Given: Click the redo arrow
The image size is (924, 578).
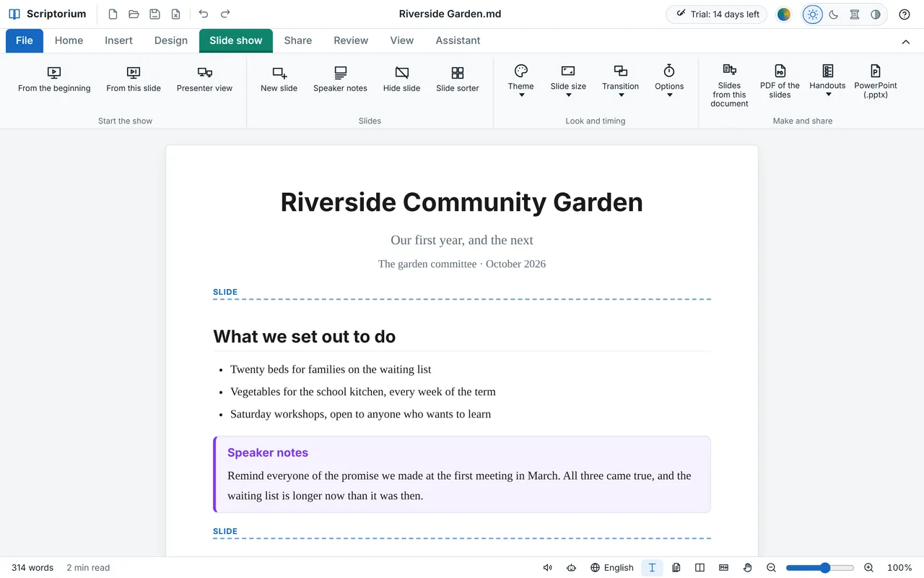Looking at the screenshot, I should (x=225, y=14).
